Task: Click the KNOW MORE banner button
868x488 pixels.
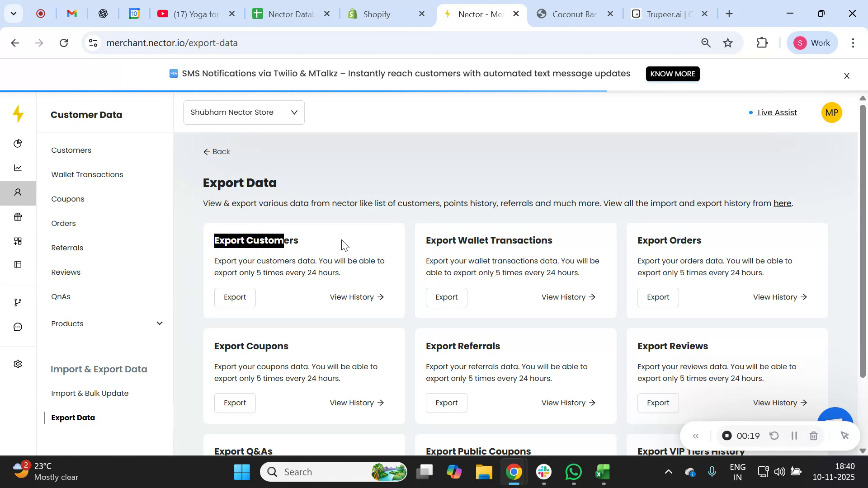Action: click(x=672, y=74)
